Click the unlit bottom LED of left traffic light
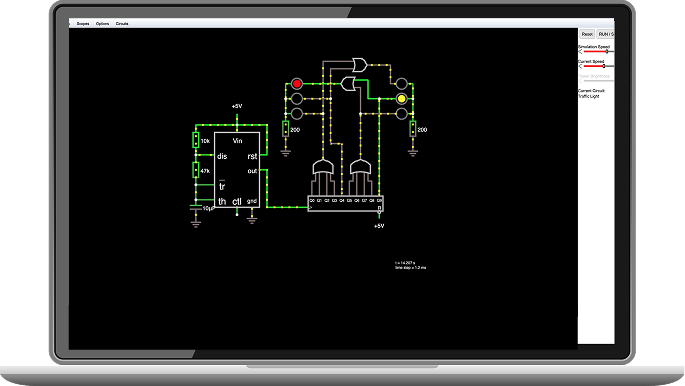 (297, 114)
